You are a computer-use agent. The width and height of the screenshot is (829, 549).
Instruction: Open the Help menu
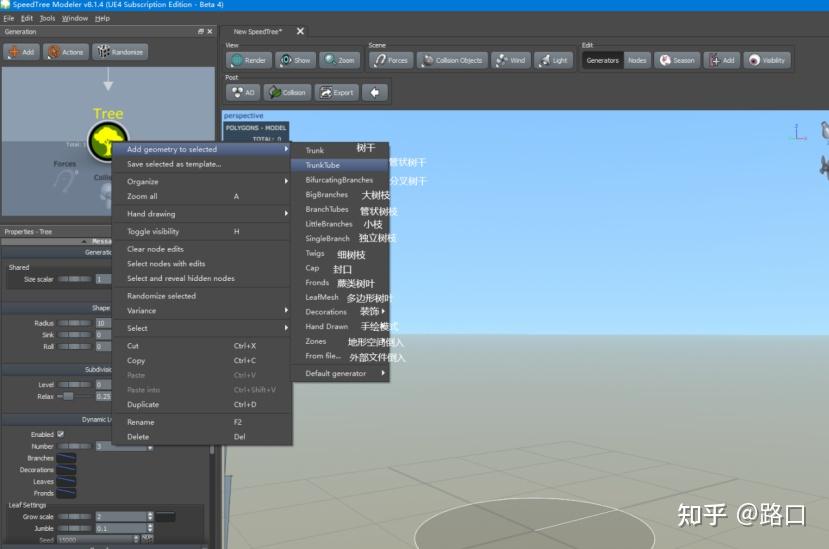[x=102, y=19]
